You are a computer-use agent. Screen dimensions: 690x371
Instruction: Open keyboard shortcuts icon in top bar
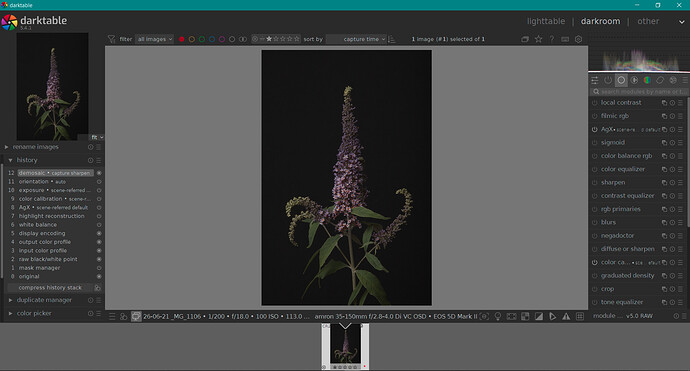[x=565, y=39]
